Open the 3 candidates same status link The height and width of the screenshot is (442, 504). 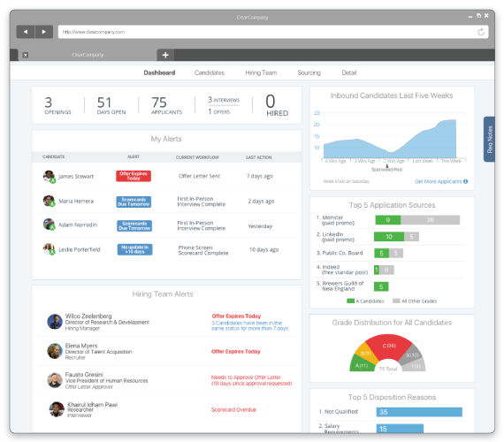click(x=249, y=325)
